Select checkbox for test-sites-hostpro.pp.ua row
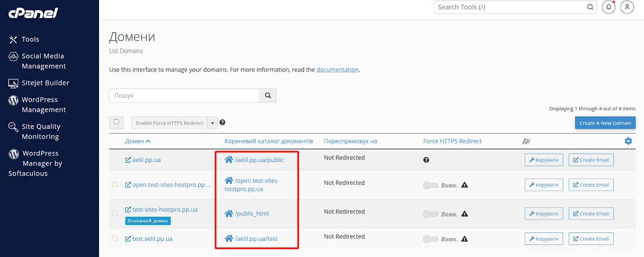 click(115, 214)
